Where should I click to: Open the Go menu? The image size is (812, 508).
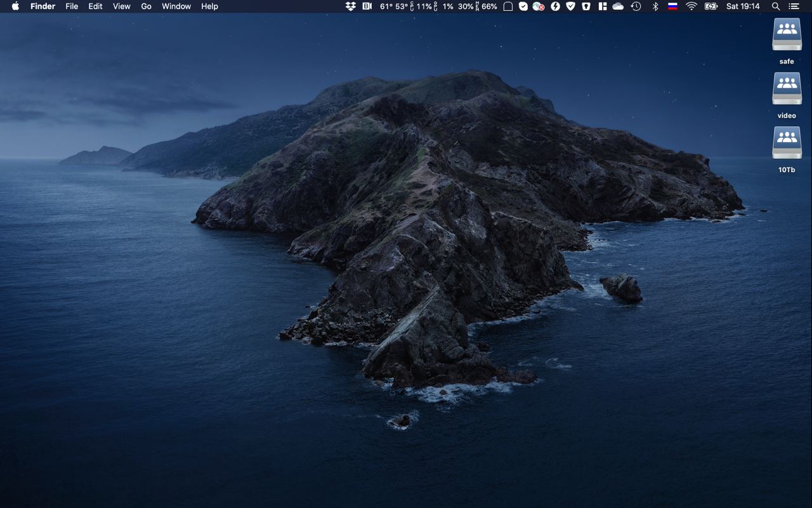[146, 6]
